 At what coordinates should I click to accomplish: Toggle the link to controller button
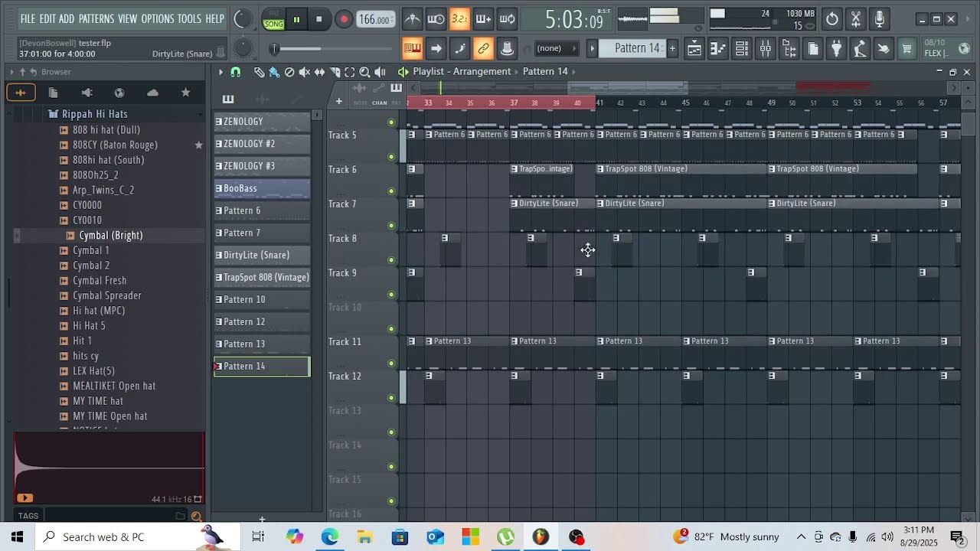[483, 49]
